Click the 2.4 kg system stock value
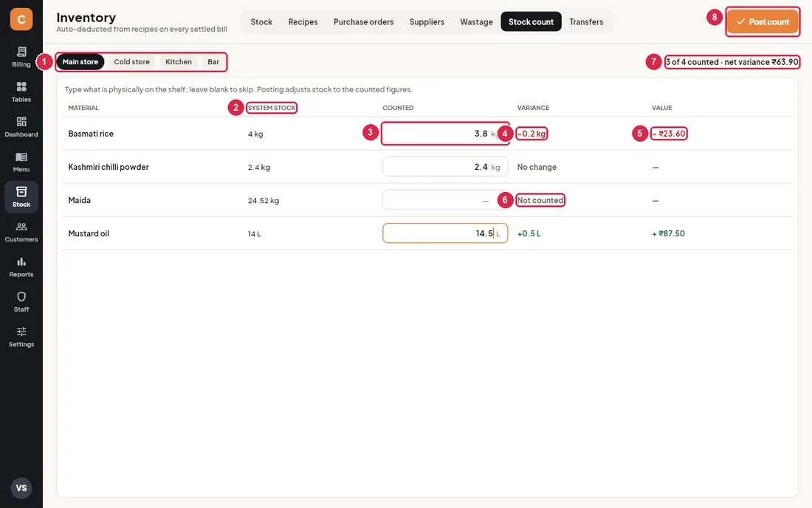812x508 pixels. click(x=258, y=168)
